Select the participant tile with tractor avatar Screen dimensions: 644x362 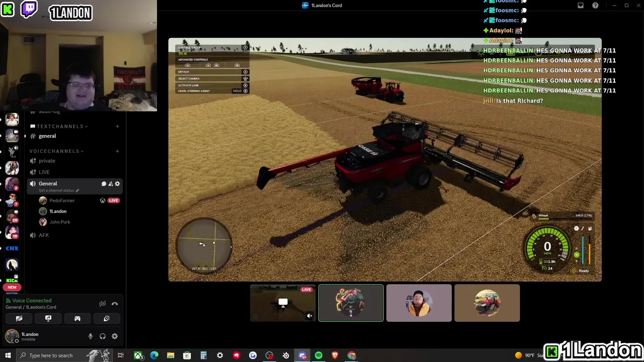487,303
